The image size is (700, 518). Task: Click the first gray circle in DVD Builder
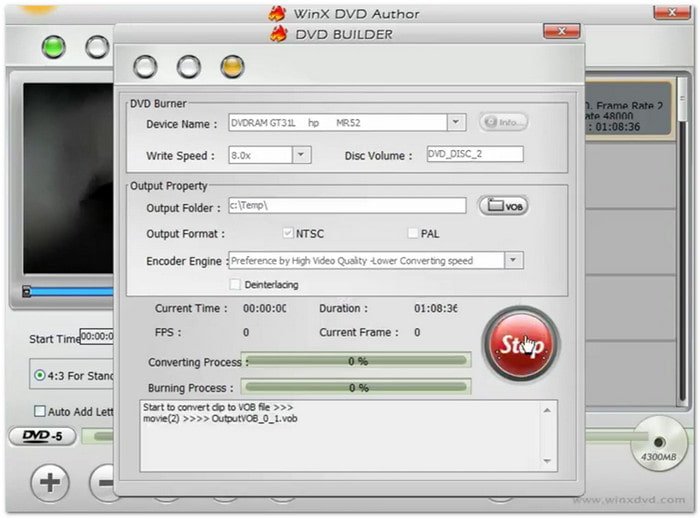[145, 67]
